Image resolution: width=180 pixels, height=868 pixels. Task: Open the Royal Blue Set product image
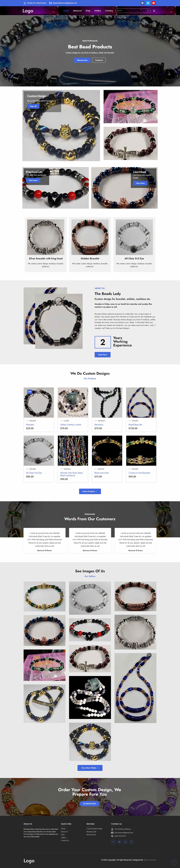tap(141, 402)
